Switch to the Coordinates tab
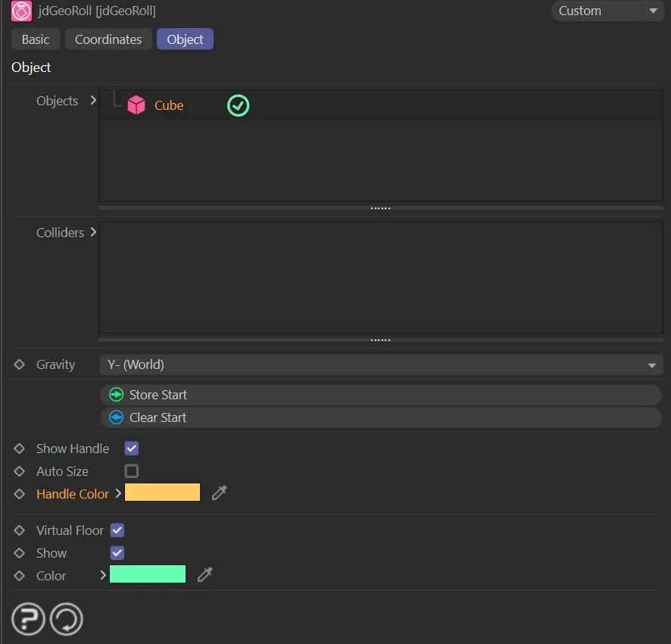 click(108, 39)
